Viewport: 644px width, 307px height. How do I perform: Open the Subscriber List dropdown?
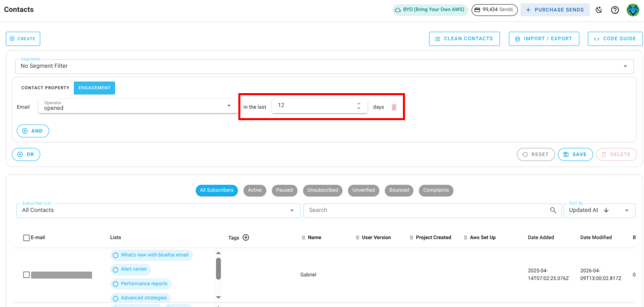pyautogui.click(x=158, y=210)
